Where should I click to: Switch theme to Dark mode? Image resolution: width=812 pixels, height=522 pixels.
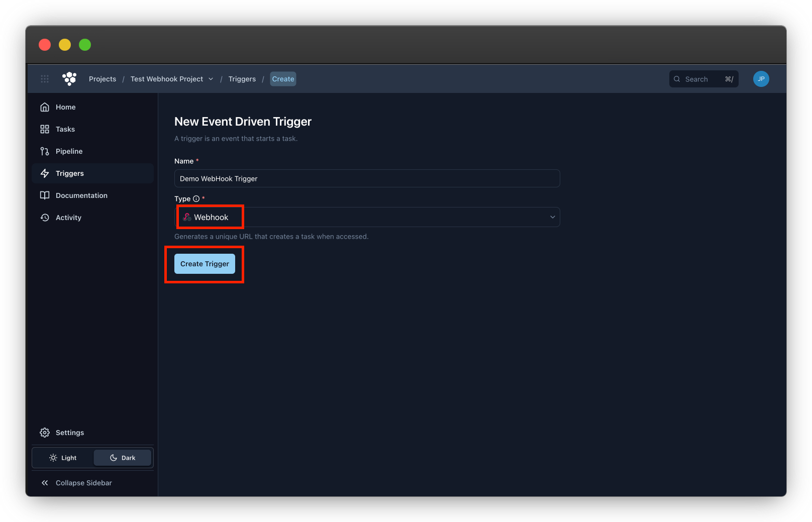tap(123, 458)
